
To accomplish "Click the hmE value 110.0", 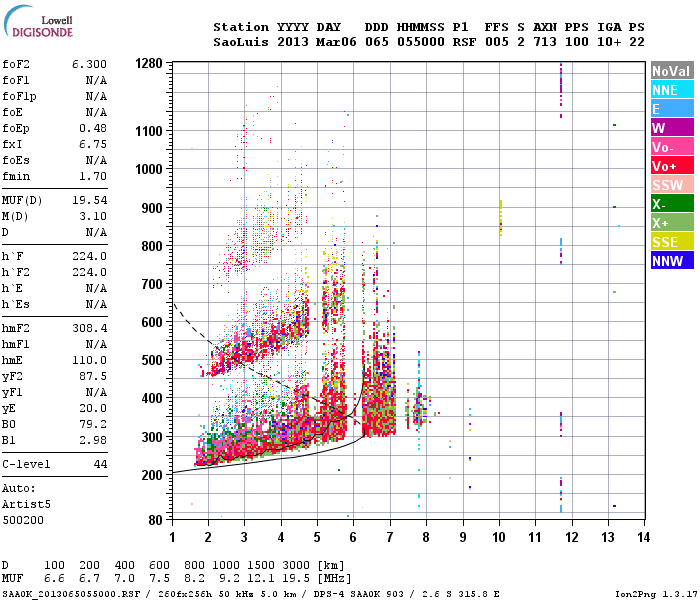I will [89, 360].
